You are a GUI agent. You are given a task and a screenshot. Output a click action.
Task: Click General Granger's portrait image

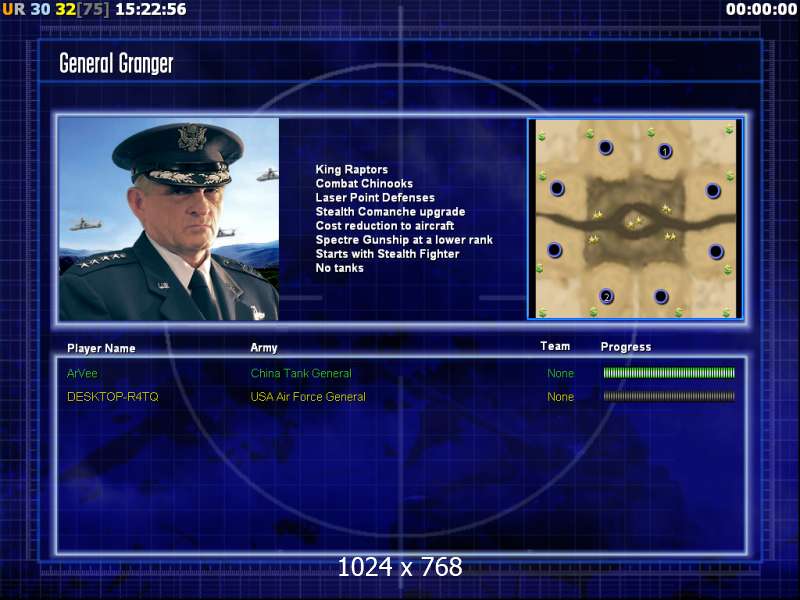[169, 219]
